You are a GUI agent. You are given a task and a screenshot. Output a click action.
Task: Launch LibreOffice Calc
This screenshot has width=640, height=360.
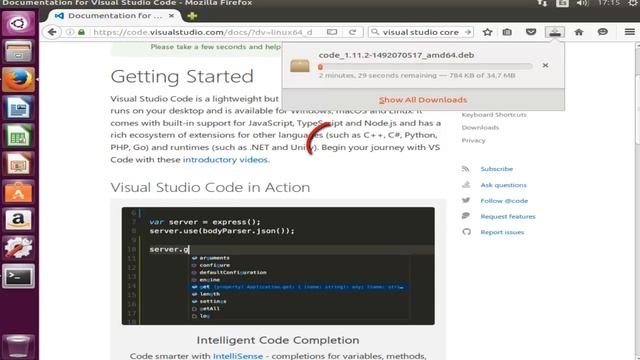[x=18, y=136]
